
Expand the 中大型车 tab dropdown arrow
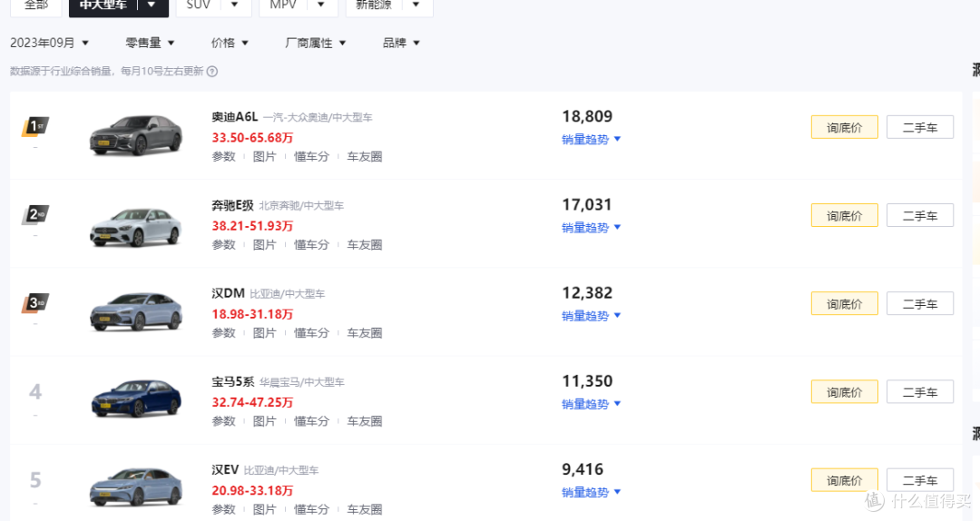(x=152, y=5)
